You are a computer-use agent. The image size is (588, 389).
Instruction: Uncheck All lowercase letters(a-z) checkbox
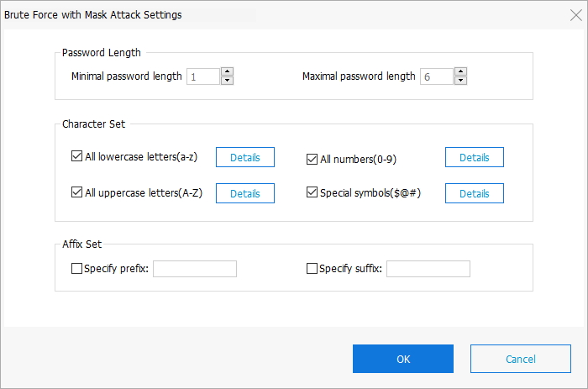[77, 157]
